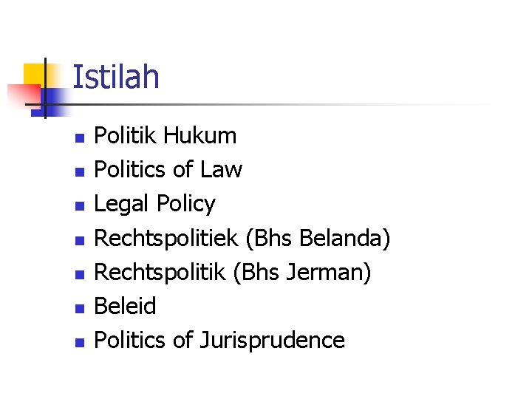532x399 pixels.
Task: Click the blue bullet beside Rechtspolitiek
Action: click(x=80, y=241)
